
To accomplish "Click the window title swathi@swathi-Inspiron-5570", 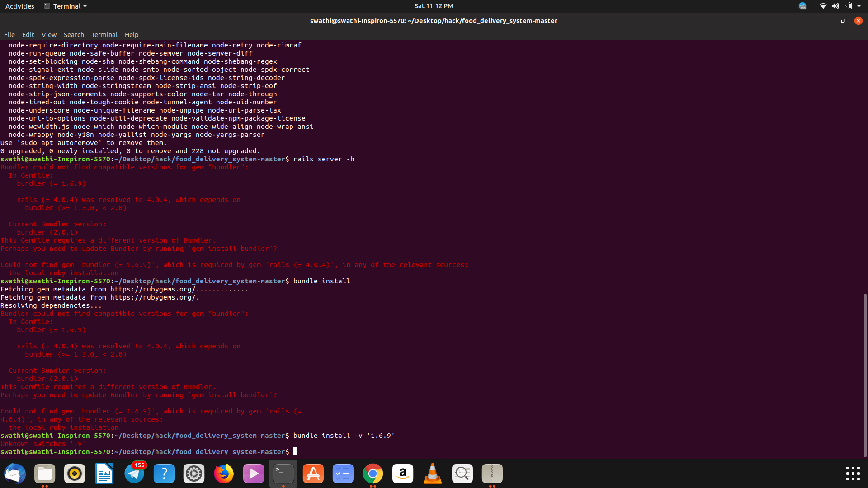I will pos(434,21).
